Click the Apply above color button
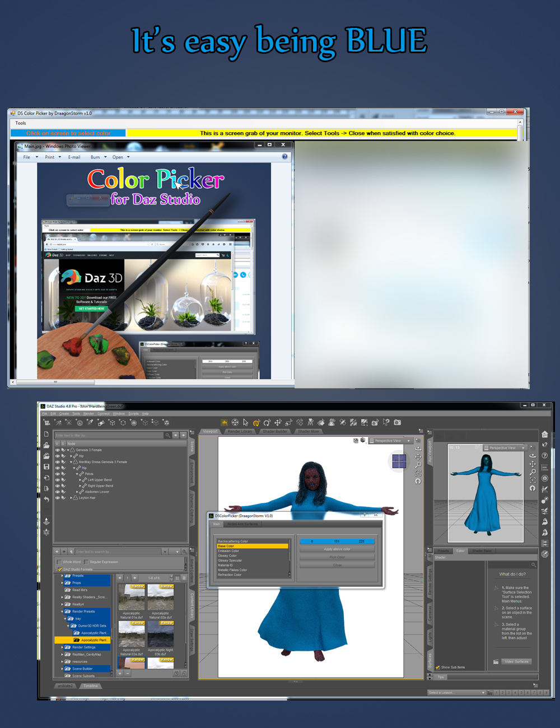Viewport: 560px width, 728px height. click(337, 549)
